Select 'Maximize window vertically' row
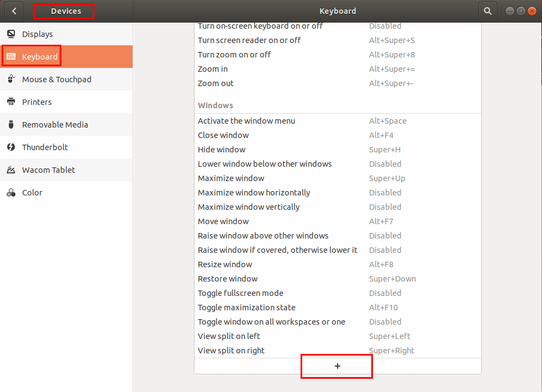 click(x=338, y=207)
